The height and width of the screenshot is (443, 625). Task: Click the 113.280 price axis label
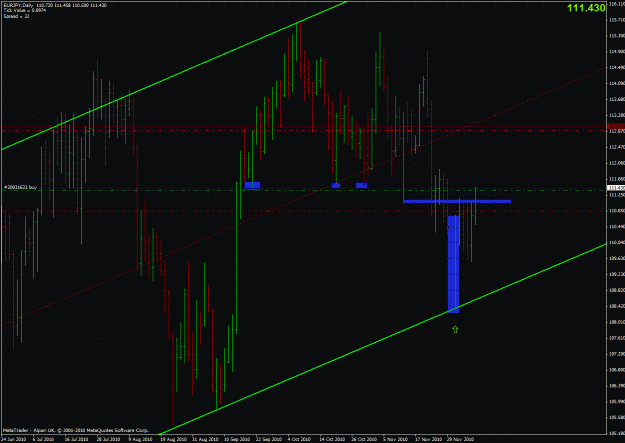tap(617, 115)
